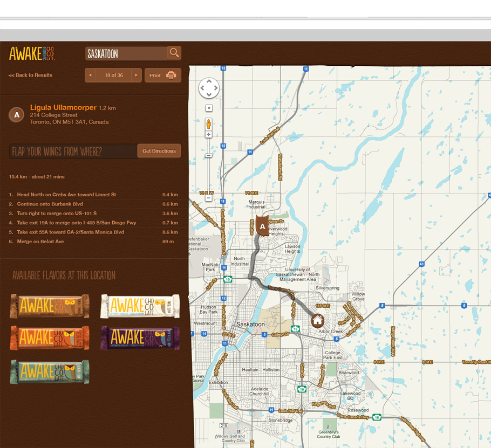Viewport: 491px width, 448px height.
Task: Select step 'Take exit 55A toward CA-2'
Action: point(93,232)
